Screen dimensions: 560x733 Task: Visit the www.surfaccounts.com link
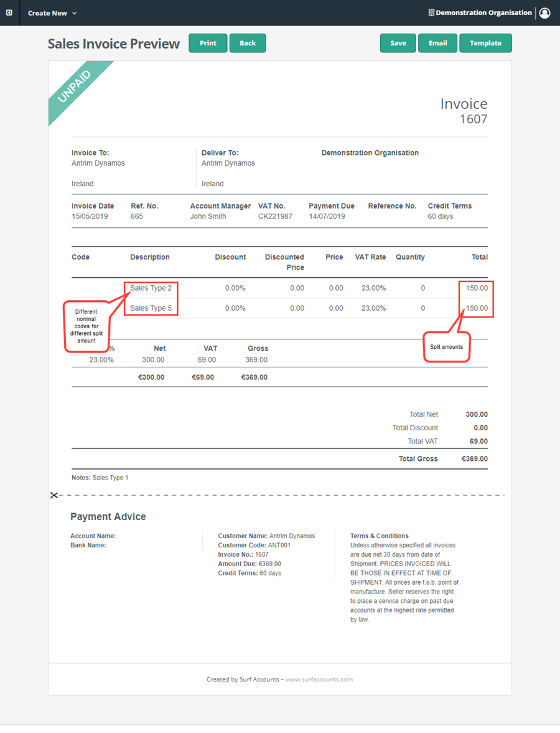[319, 679]
